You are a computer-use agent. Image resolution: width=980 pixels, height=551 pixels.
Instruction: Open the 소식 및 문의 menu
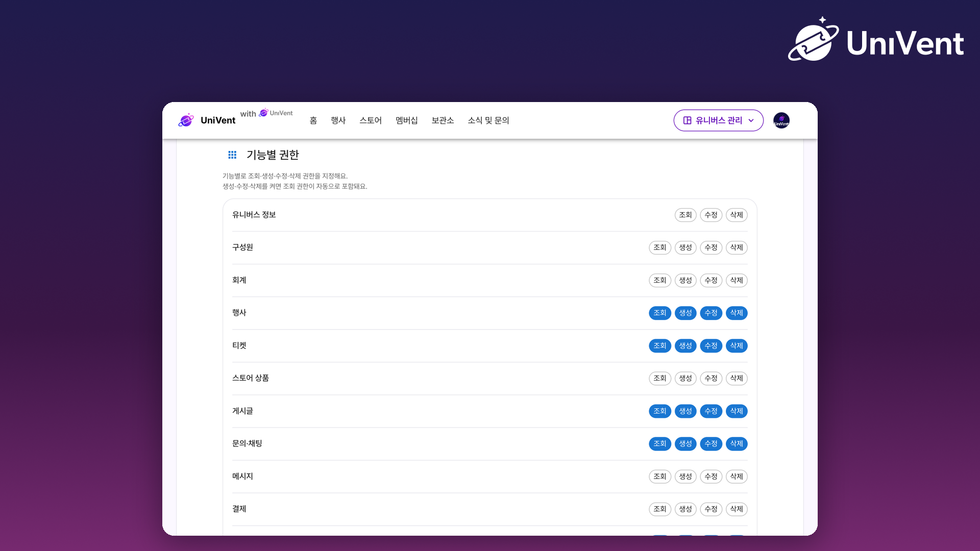click(488, 120)
